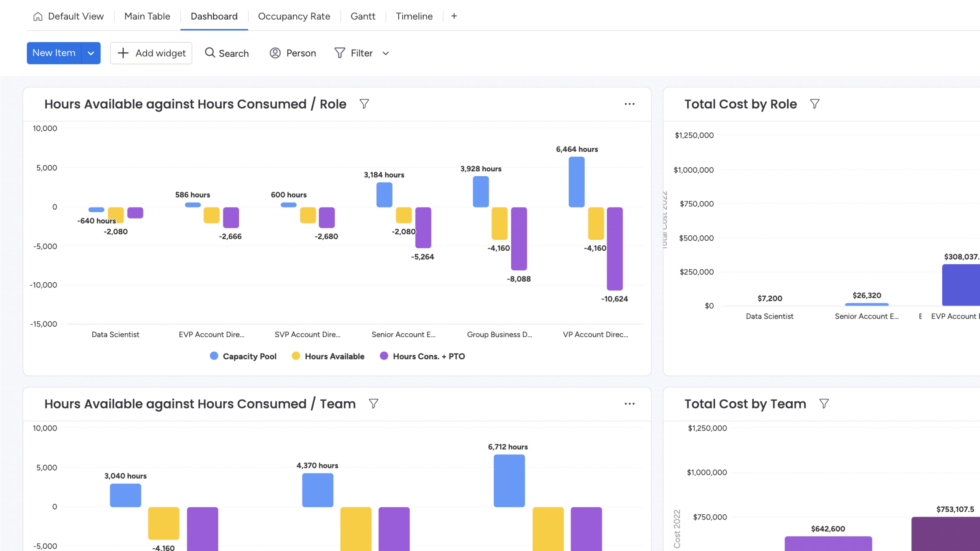Click the Default View home icon
Screen dimensions: 980x551
[38, 16]
